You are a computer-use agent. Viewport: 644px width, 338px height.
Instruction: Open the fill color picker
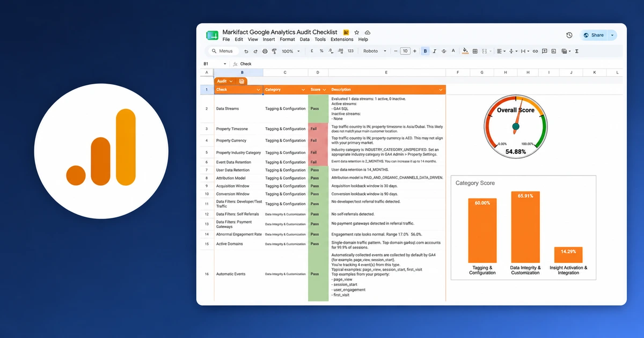pos(465,51)
